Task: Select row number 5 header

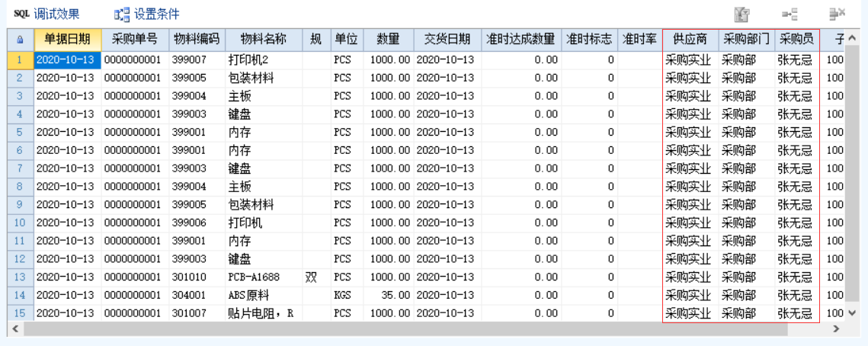Action: pyautogui.click(x=21, y=133)
